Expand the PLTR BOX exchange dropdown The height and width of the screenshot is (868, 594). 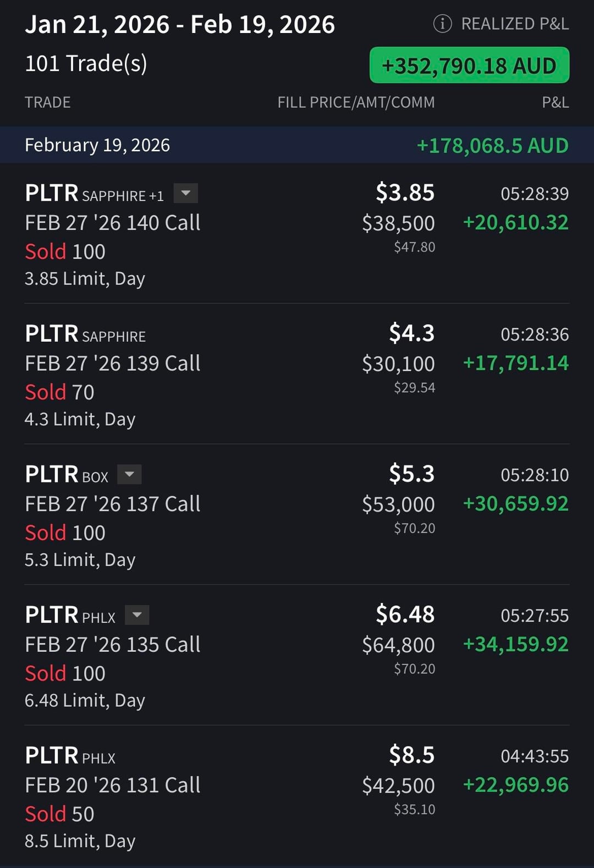[x=130, y=474]
